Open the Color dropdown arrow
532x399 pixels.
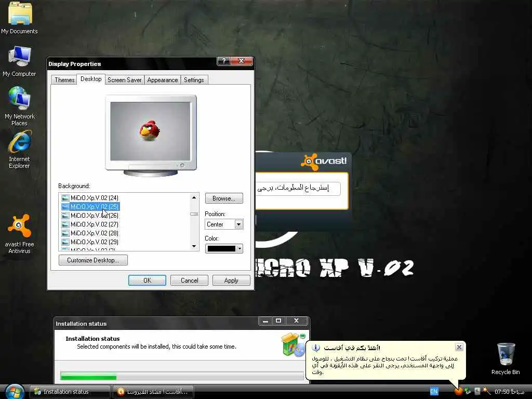(x=240, y=249)
